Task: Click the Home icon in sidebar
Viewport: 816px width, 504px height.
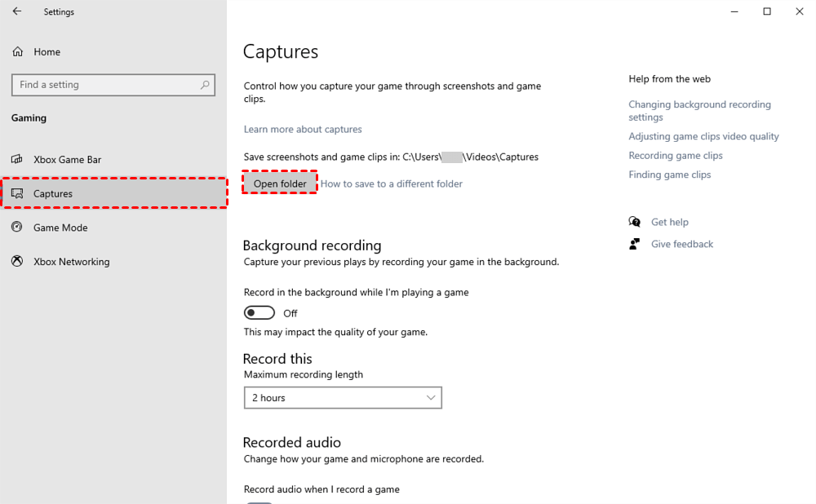Action: (18, 51)
